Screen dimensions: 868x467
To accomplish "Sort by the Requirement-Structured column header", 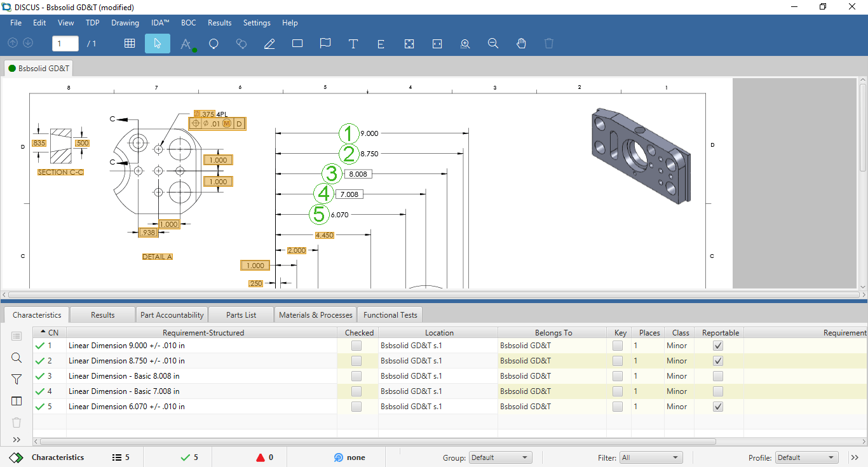I will pos(203,332).
